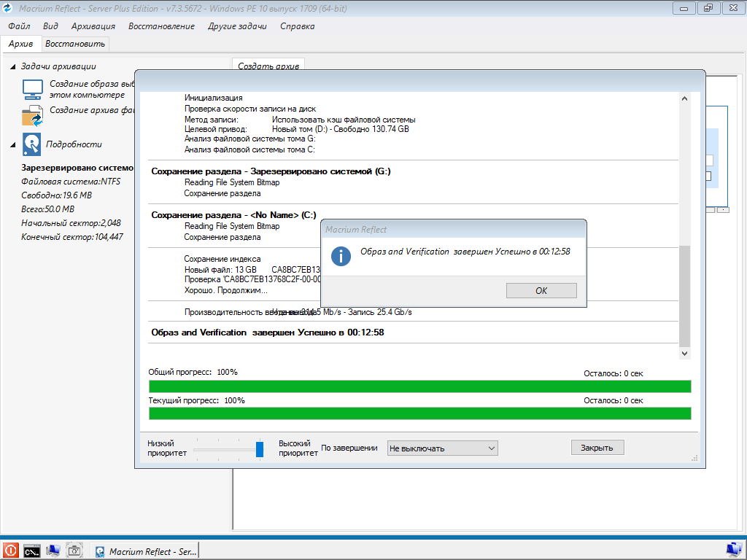Collapse the Подробности section
Viewport: 747px width, 560px height.
coord(13,144)
